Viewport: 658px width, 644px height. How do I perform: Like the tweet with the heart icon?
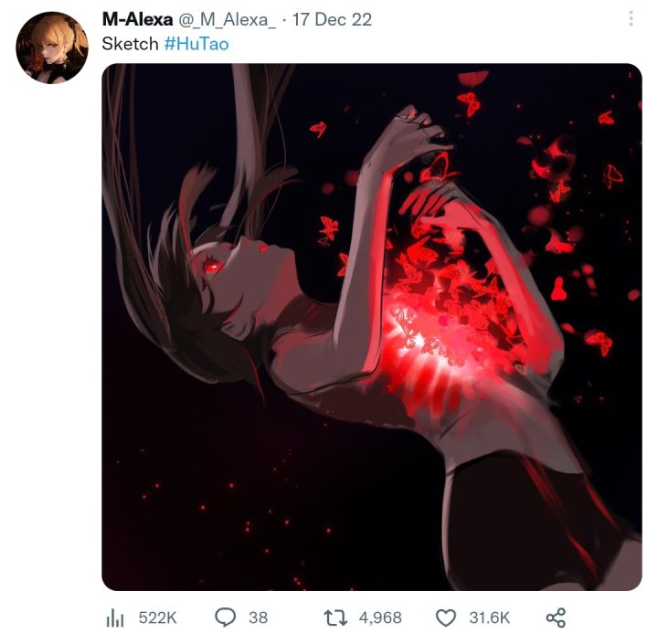tap(446, 618)
